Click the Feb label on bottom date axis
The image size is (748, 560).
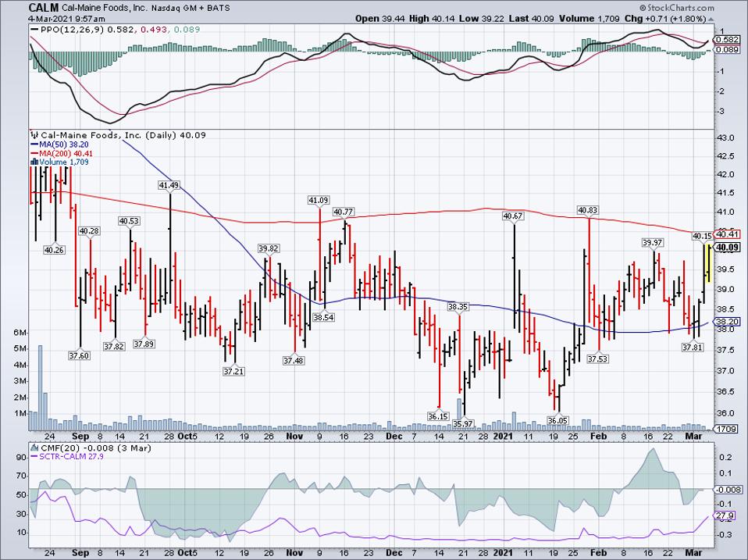(598, 552)
